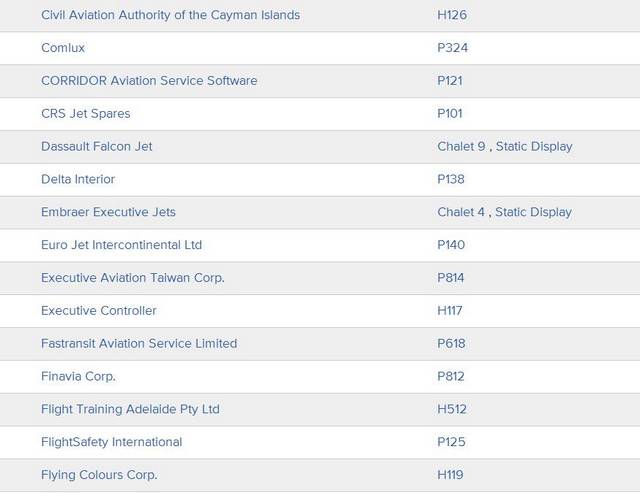Open Fastransit Aviation Service Limited link
Viewport: 640px width, 493px height.
pyautogui.click(x=139, y=344)
